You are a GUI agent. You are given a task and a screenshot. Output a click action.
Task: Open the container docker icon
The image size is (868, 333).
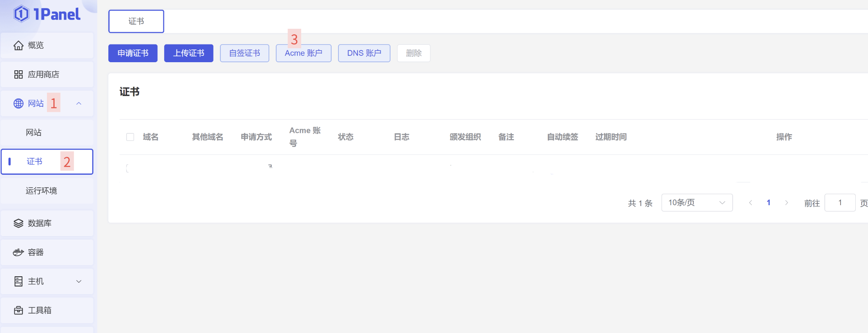[x=18, y=253]
